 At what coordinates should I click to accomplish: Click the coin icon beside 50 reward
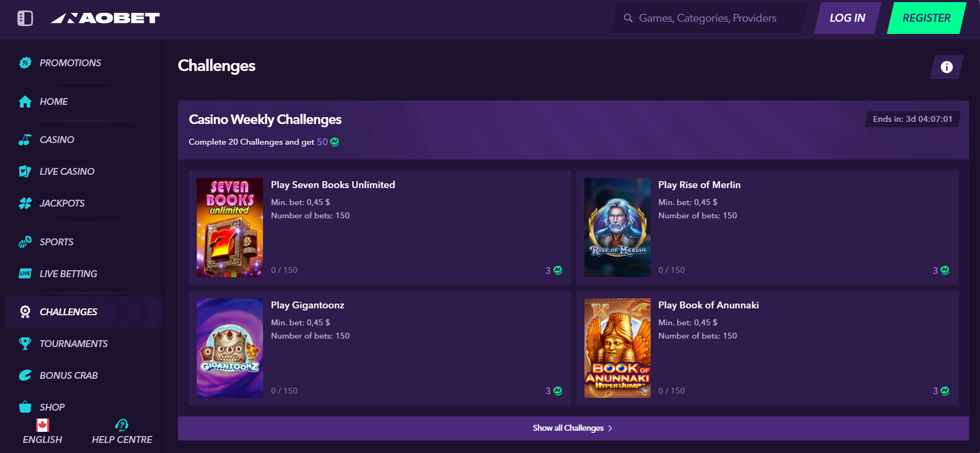335,142
